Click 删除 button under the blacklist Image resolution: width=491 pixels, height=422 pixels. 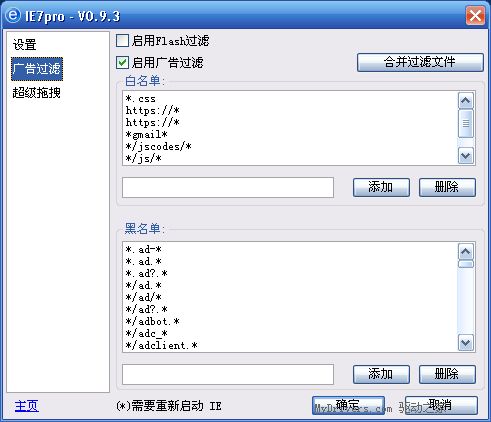(x=447, y=374)
